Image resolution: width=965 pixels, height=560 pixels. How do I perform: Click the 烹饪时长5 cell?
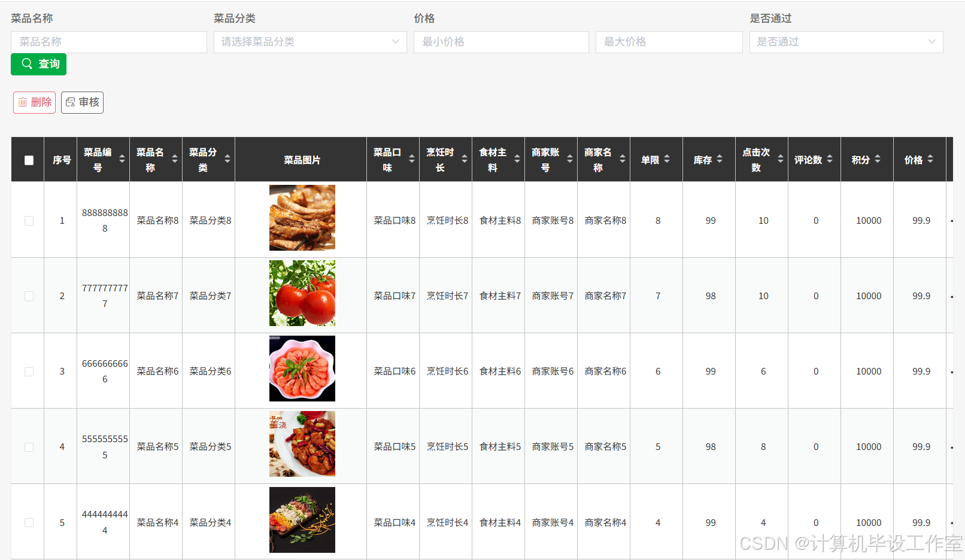click(447, 447)
